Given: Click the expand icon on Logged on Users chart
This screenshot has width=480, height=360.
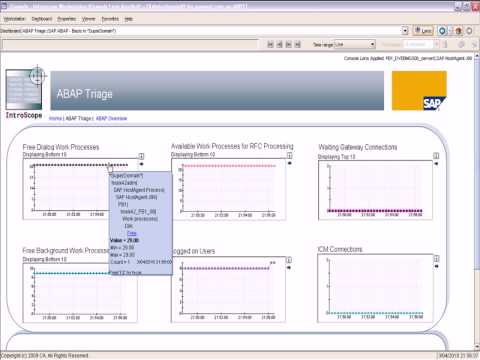Looking at the screenshot, I should 289,260.
